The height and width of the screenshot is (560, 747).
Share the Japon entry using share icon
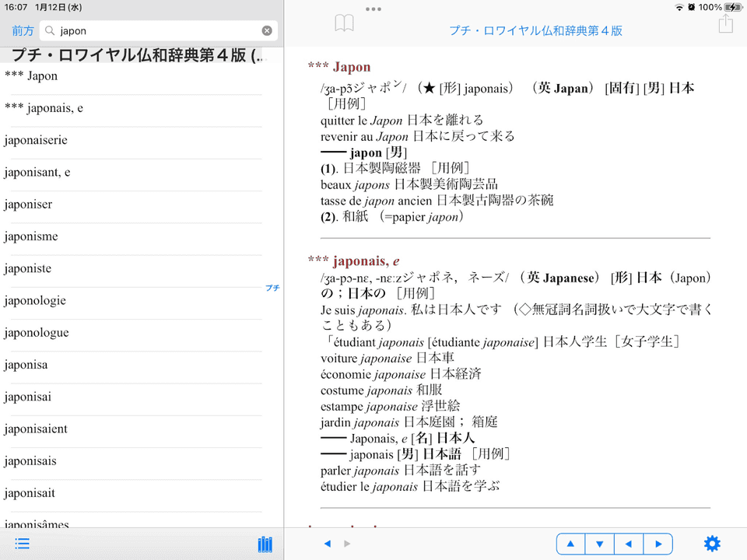click(x=724, y=23)
